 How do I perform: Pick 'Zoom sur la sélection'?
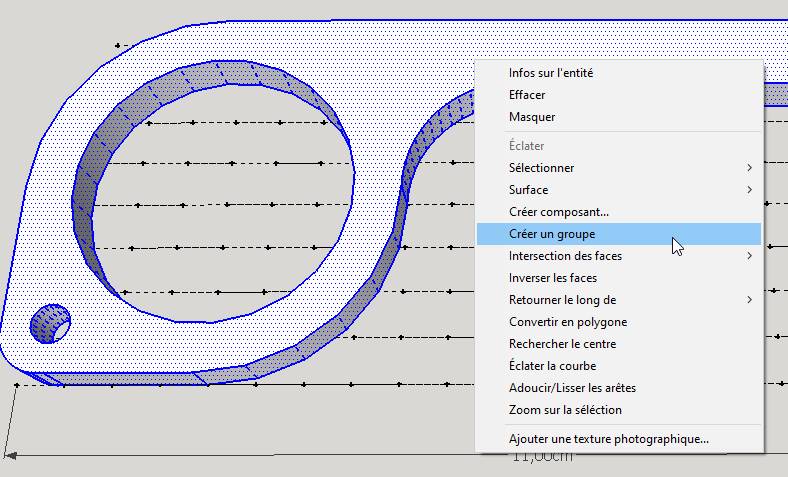565,410
